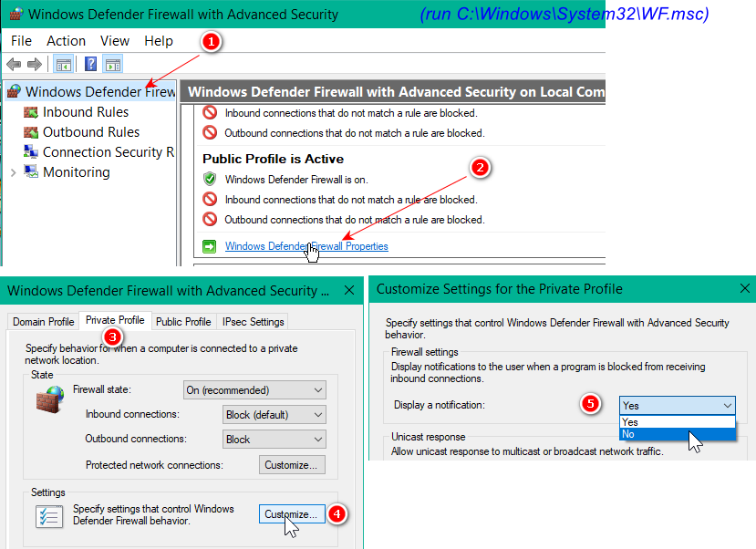Click the Inbound Rules tree icon
This screenshot has width=756, height=549.
click(31, 112)
